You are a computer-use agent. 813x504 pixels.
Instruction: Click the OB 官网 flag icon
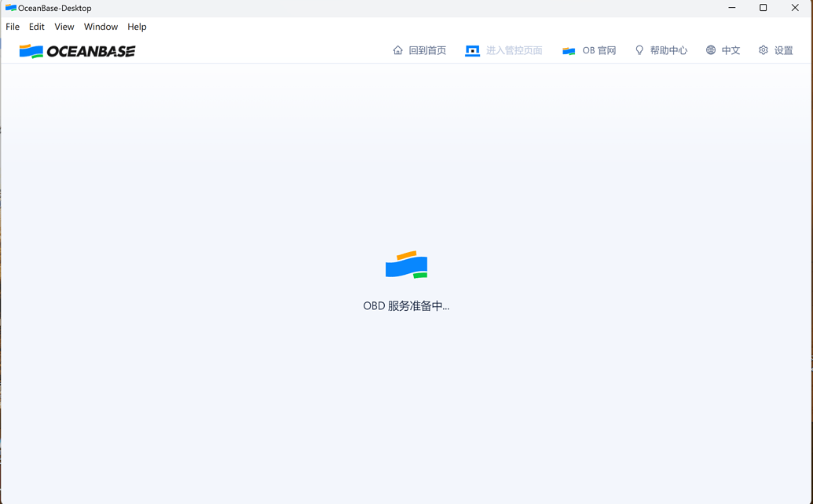(568, 49)
